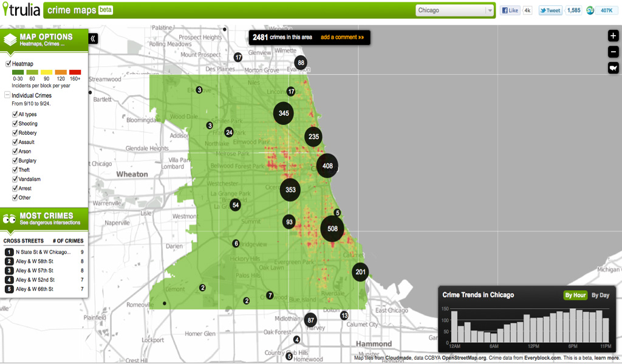Uncheck the Assault checkbox
The image size is (622, 364).
pos(15,142)
